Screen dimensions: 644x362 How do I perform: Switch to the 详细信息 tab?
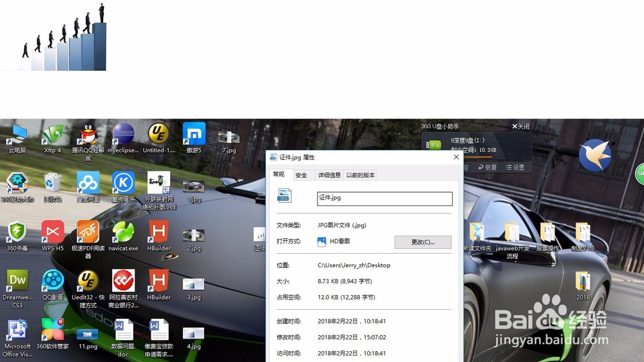tap(329, 175)
